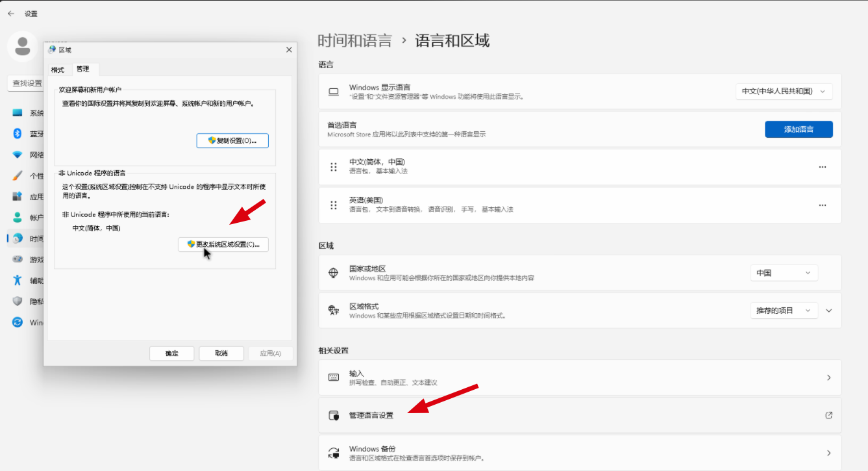
Task: Open the System sidebar icon
Action: pos(18,113)
